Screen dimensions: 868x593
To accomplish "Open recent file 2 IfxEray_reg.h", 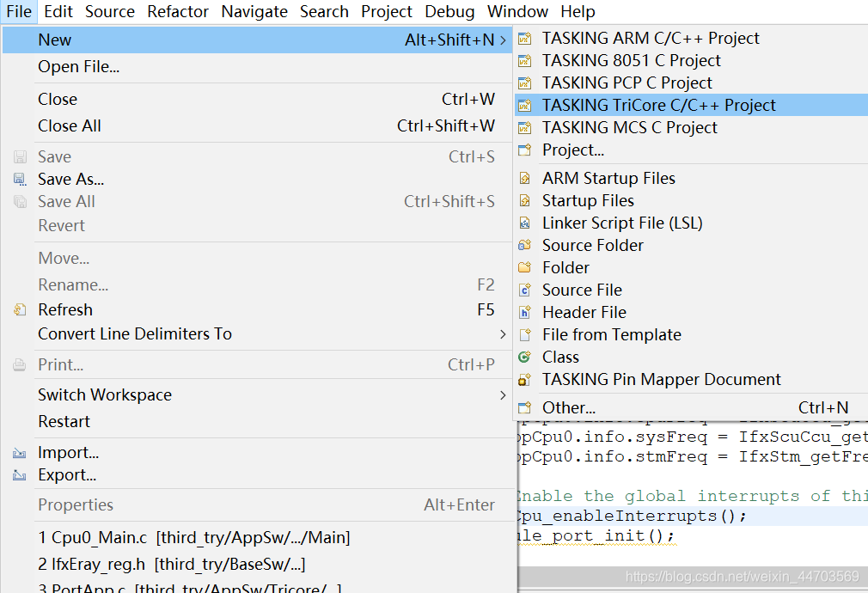I will pyautogui.click(x=258, y=564).
